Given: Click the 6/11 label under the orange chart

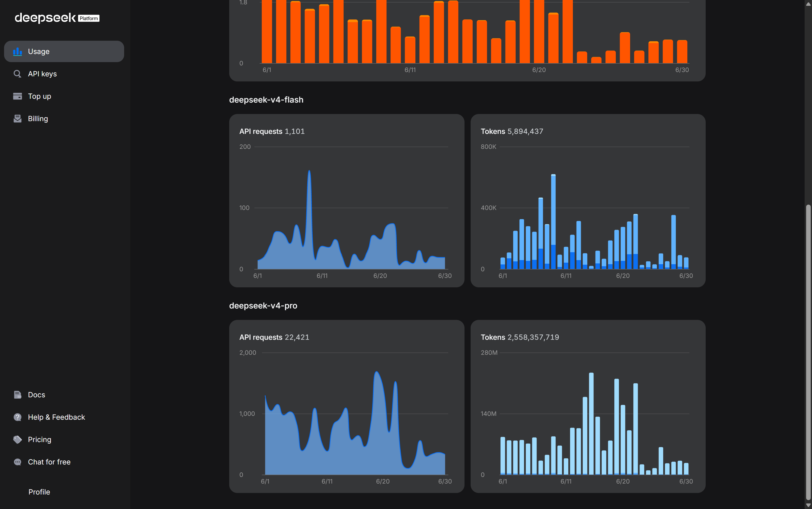Looking at the screenshot, I should point(410,70).
